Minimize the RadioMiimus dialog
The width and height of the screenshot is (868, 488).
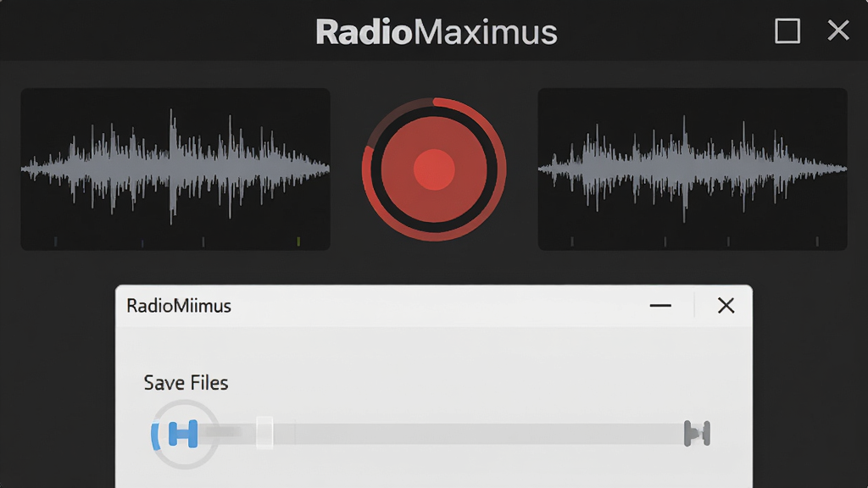coord(660,305)
